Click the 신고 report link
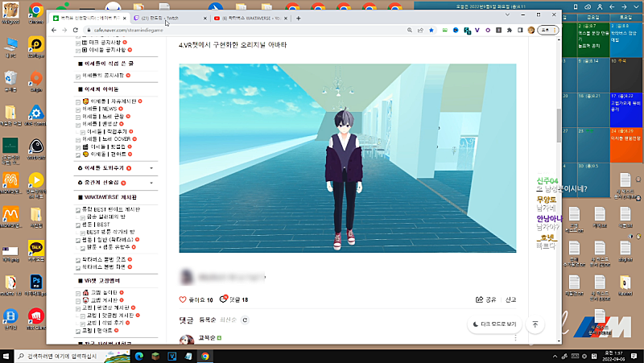The height and width of the screenshot is (363, 644). pyautogui.click(x=510, y=299)
